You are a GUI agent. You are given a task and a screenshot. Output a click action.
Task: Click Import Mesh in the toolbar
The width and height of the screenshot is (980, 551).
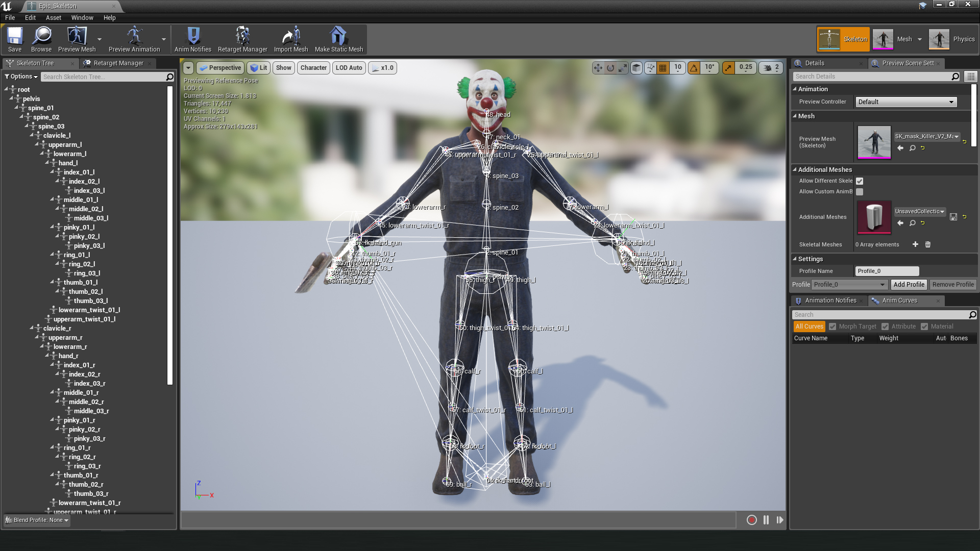tap(291, 39)
